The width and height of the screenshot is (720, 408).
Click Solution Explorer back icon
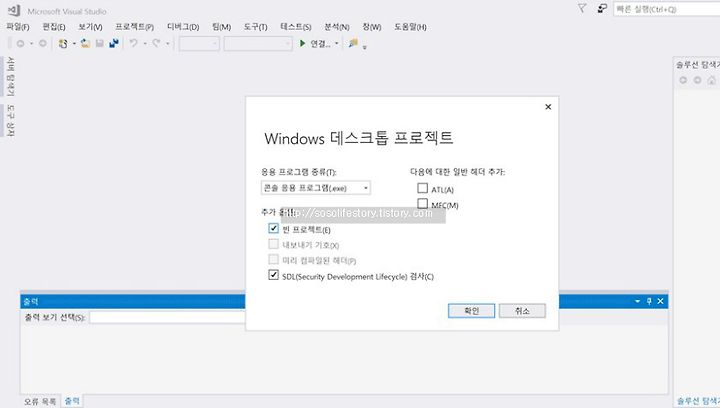pyautogui.click(x=683, y=80)
